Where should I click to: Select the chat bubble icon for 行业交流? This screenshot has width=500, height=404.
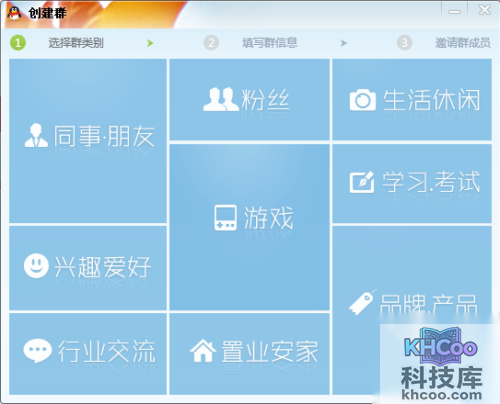click(x=38, y=351)
